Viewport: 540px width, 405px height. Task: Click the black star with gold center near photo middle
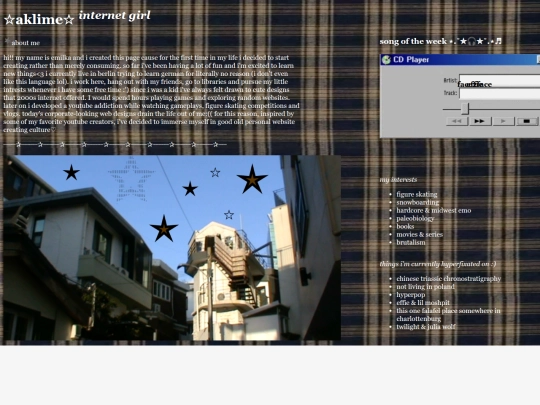[164, 228]
